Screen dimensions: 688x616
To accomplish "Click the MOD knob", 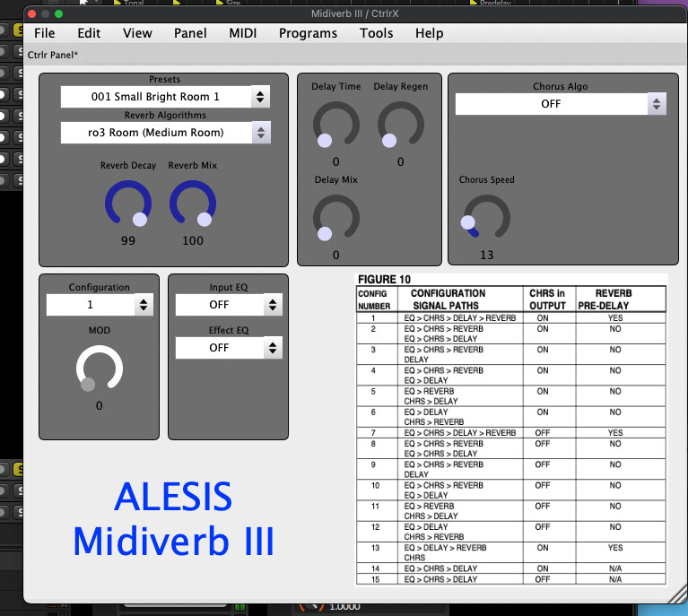I will point(100,369).
